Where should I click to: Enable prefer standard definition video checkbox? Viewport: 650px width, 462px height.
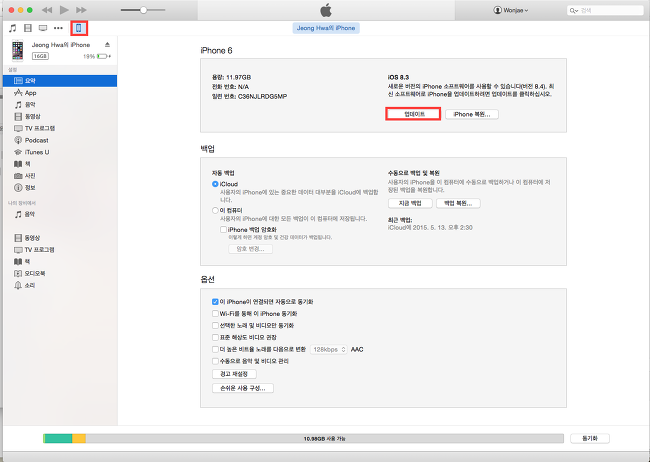pyautogui.click(x=215, y=337)
